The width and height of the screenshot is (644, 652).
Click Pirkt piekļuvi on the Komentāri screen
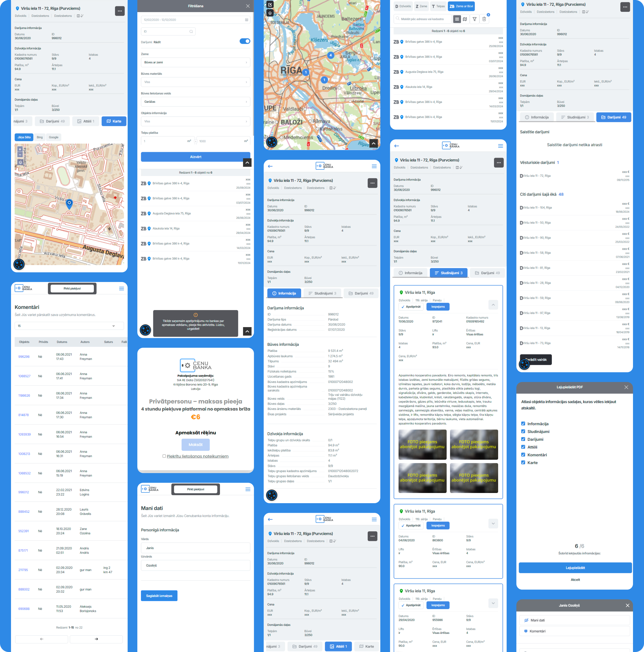click(72, 289)
